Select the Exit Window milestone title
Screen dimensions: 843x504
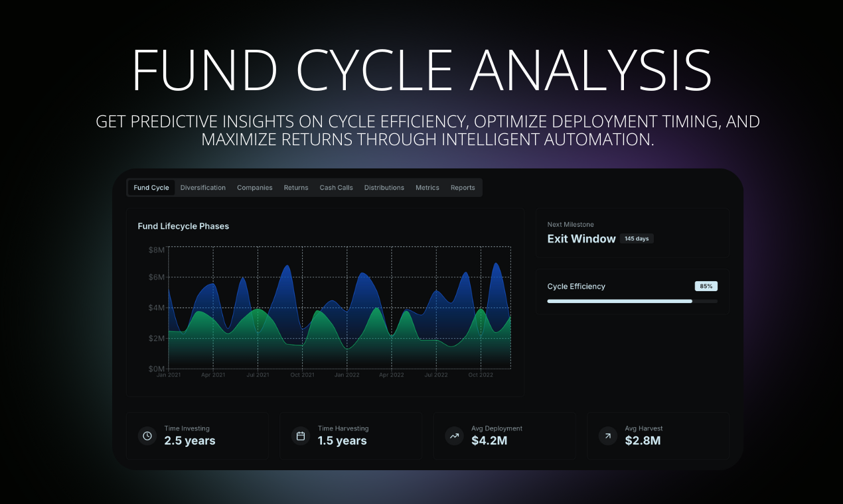[x=581, y=239]
